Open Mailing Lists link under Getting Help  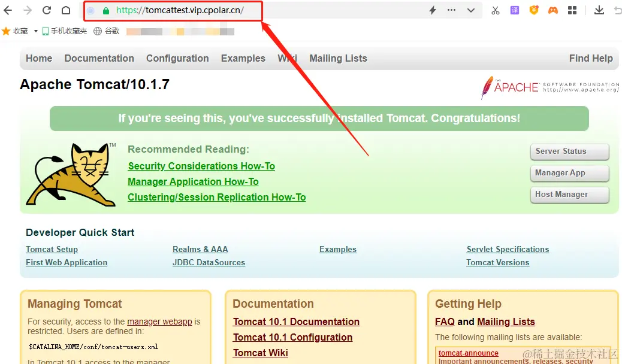[x=506, y=321]
